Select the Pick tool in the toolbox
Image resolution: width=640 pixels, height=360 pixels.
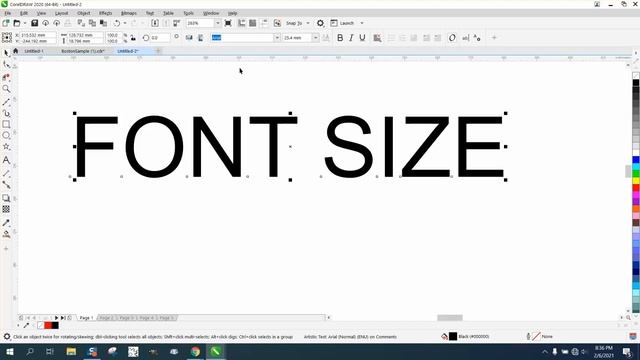6,53
